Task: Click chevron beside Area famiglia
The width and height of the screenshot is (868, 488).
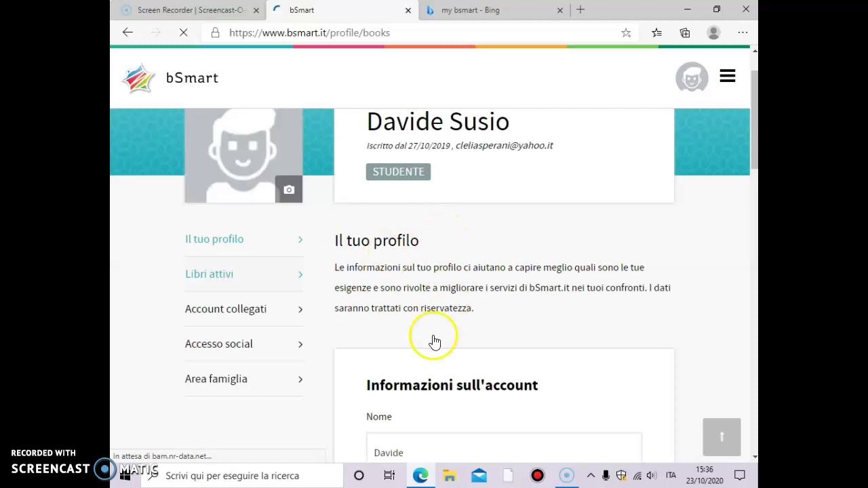Action: 300,379
